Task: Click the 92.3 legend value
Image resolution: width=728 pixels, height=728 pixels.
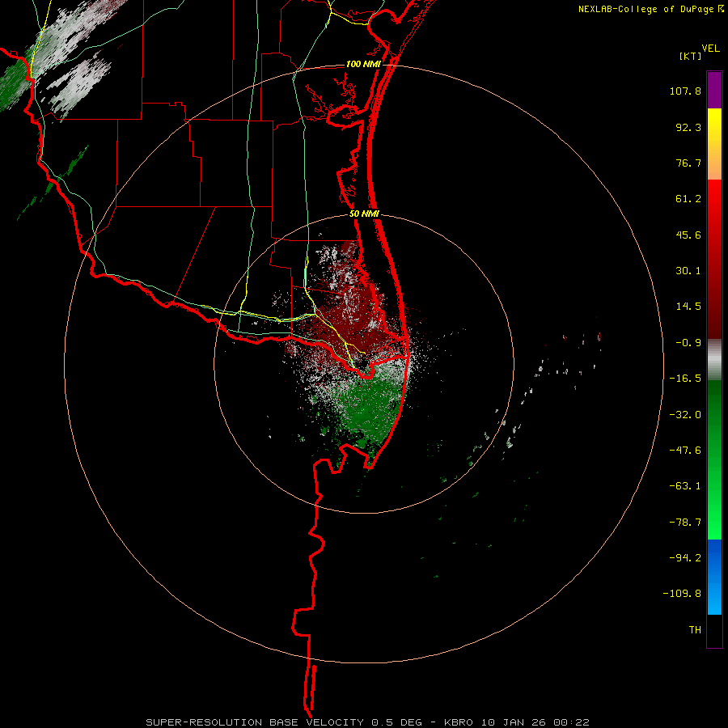Action: click(688, 127)
